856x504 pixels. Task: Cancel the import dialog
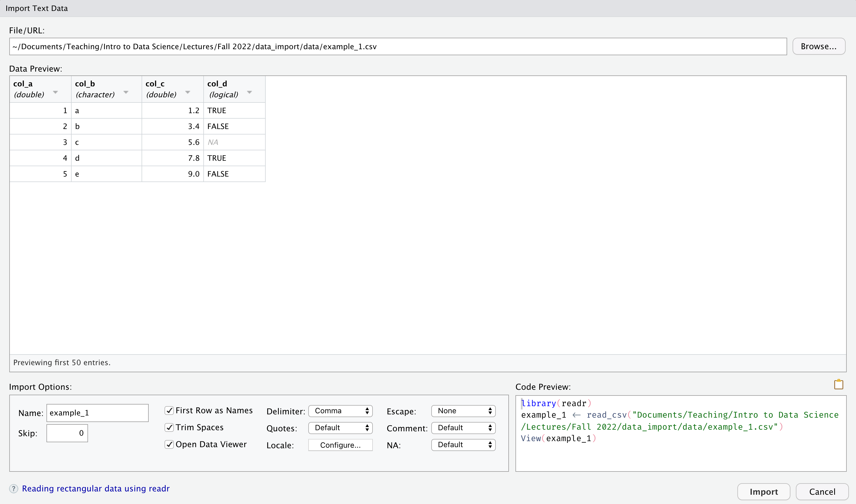coord(822,491)
